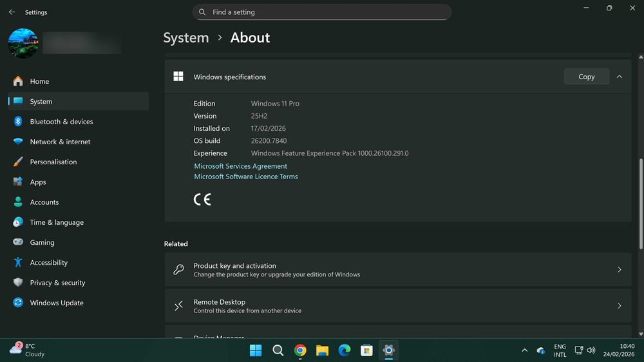Open Product key and activation
The width and height of the screenshot is (644, 362).
tap(397, 269)
